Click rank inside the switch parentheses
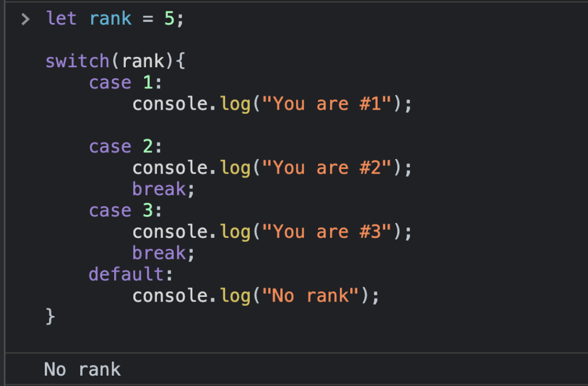 point(142,61)
